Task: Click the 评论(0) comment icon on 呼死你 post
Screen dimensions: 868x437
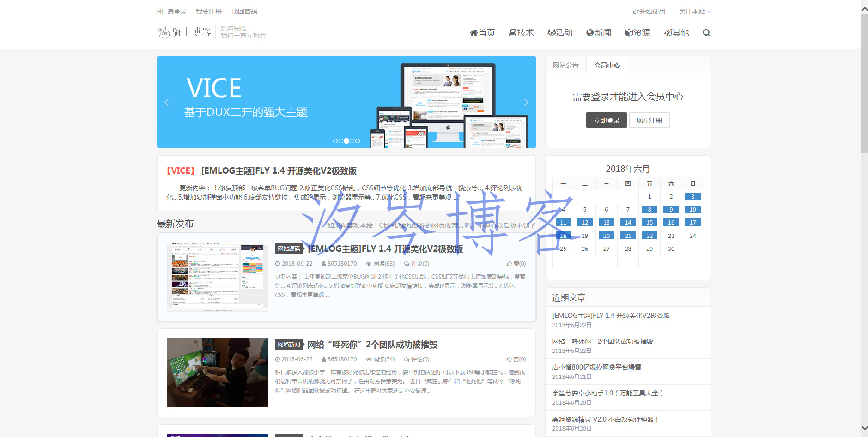Action: click(407, 359)
